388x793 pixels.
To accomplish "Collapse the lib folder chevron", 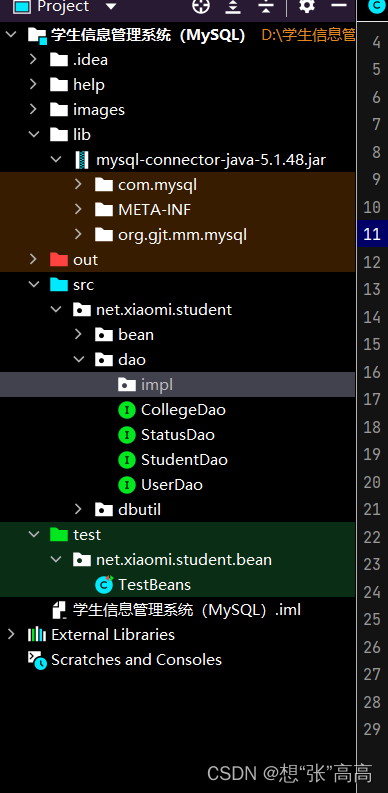I will tap(34, 135).
